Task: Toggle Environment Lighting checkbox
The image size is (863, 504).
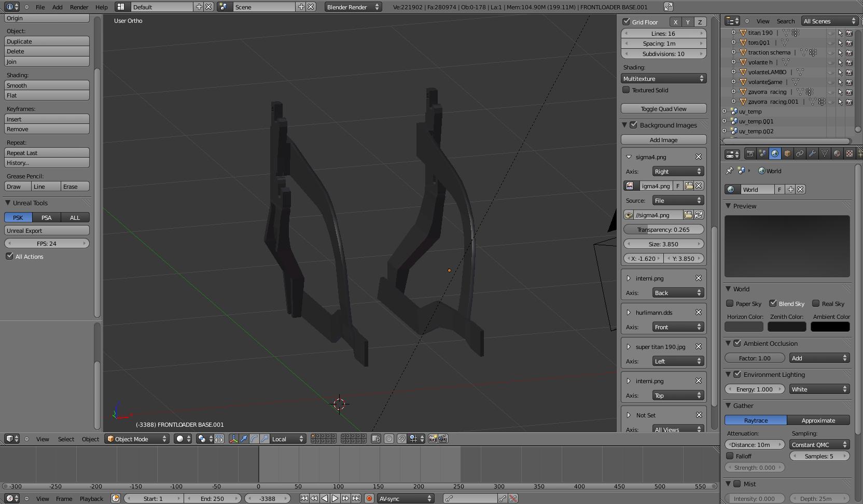Action: pos(737,374)
